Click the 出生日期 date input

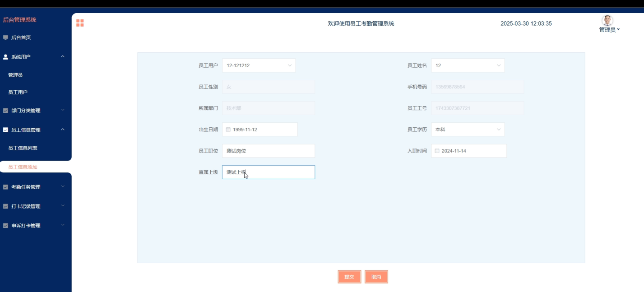[x=260, y=130]
